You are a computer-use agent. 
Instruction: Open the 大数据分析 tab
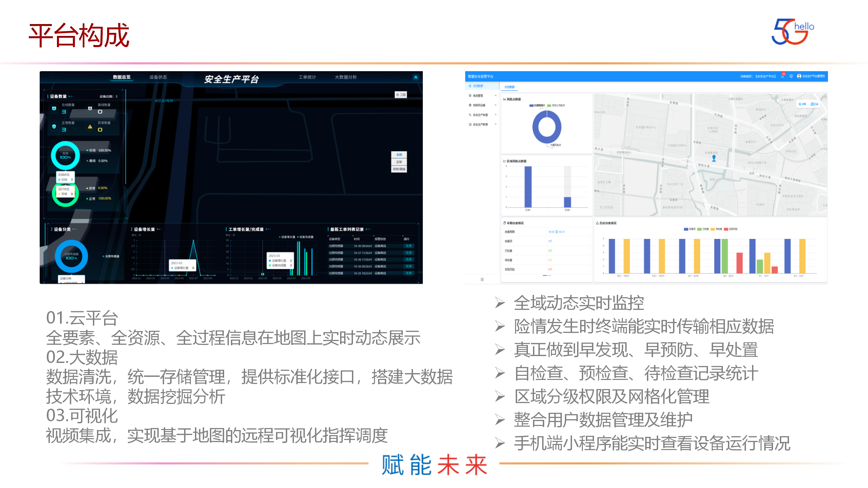[x=346, y=77]
